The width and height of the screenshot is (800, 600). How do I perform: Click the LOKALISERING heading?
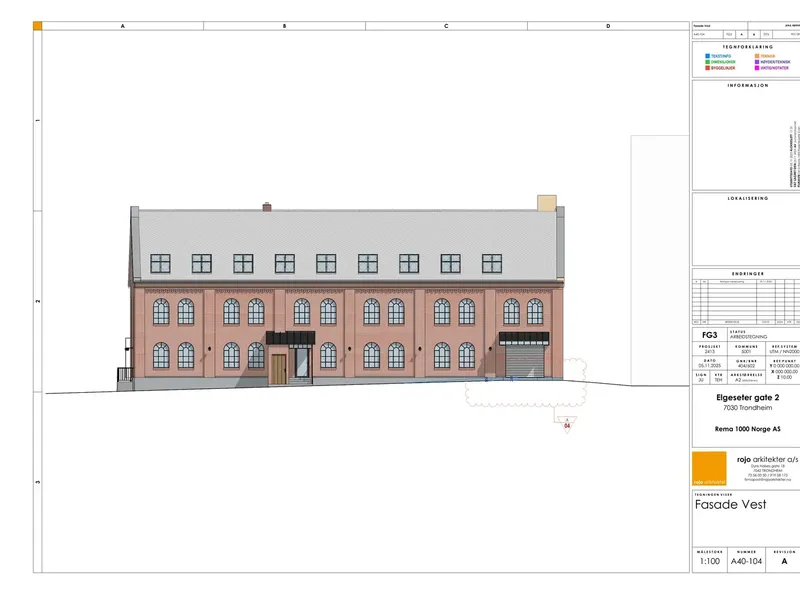pyautogui.click(x=747, y=198)
